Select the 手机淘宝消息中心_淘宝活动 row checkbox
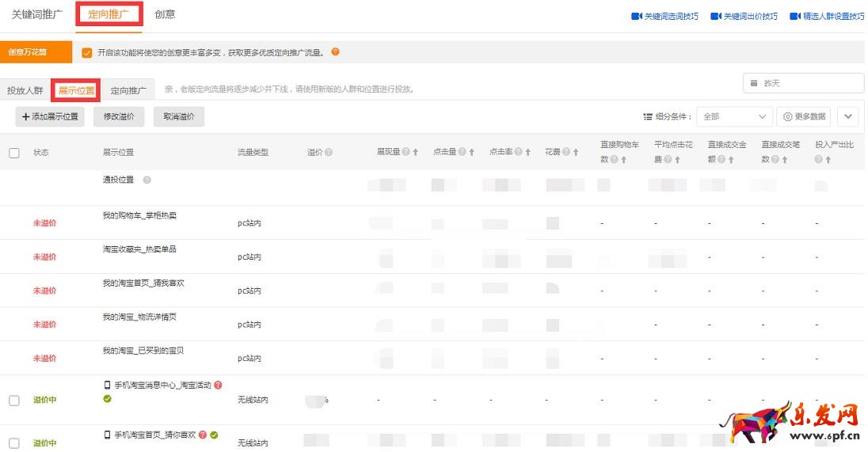 [x=14, y=401]
